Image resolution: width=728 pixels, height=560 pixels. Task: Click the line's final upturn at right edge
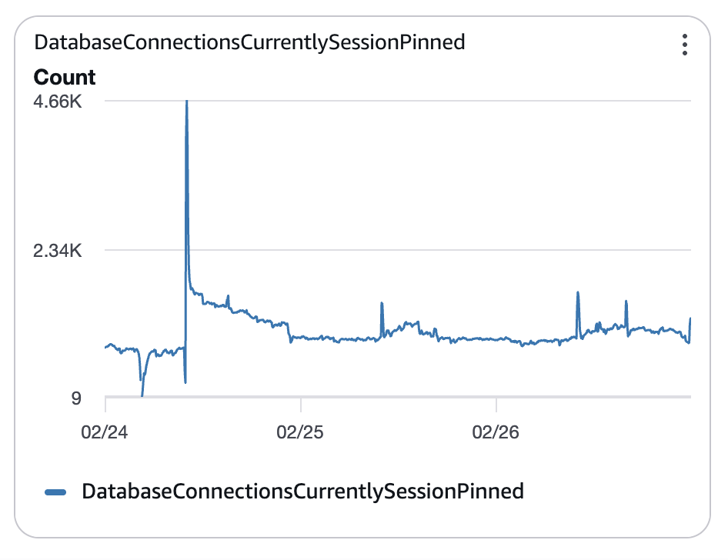(690, 318)
